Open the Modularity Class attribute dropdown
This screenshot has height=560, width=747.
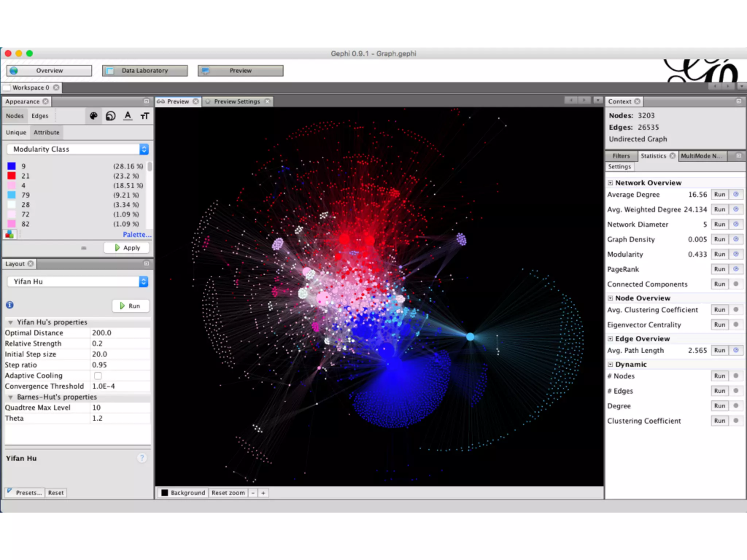[144, 149]
